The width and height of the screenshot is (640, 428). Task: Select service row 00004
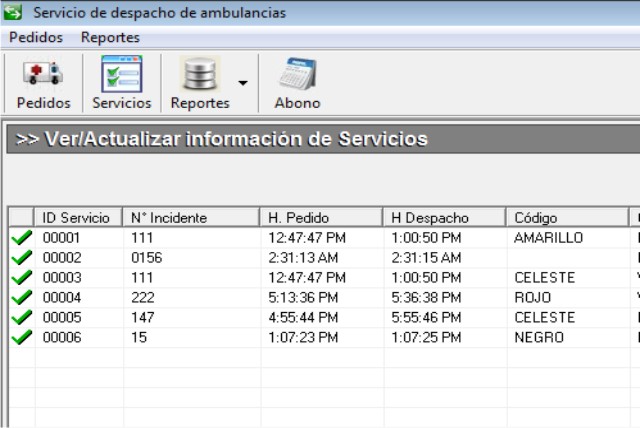[324, 297]
